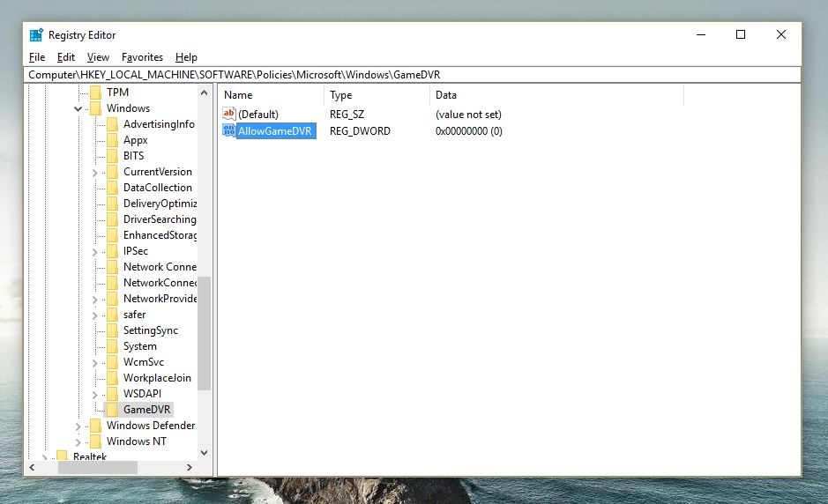Click the Appx folder icon
Viewport: 828px width, 504px height.
click(113, 140)
